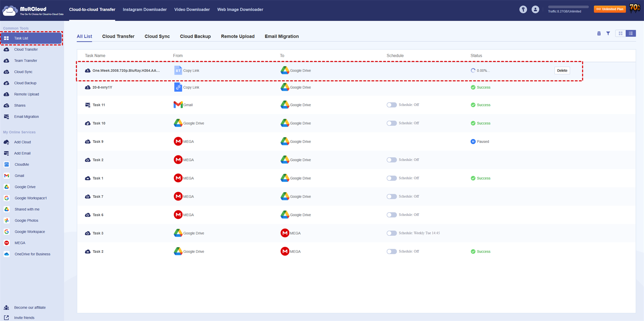Switch to grid view layout icon
The image size is (644, 321).
point(620,33)
